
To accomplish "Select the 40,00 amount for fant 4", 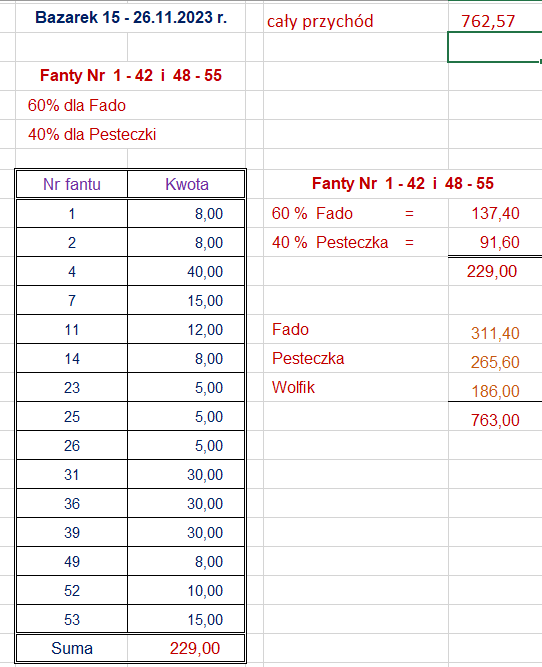I will [186, 271].
